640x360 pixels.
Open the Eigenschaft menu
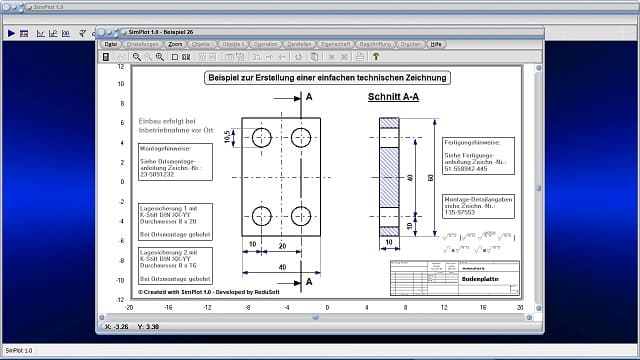pos(336,44)
